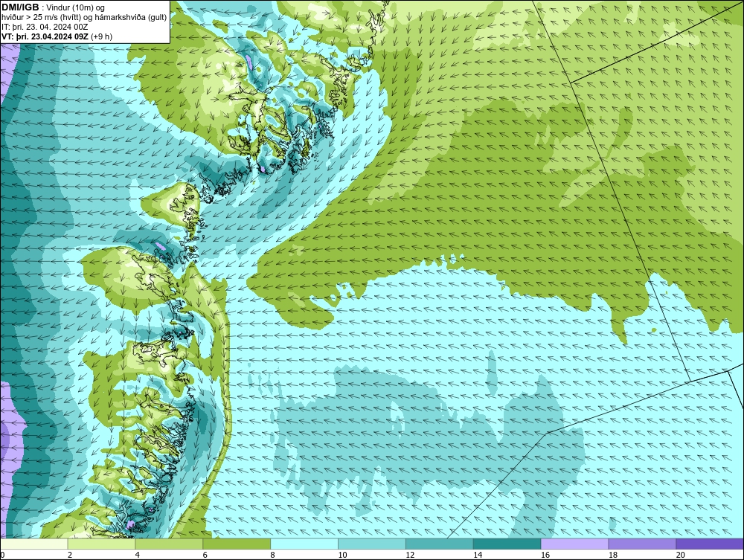744x560 pixels.
Task: Click the legend value label '10'
Action: pyautogui.click(x=342, y=555)
